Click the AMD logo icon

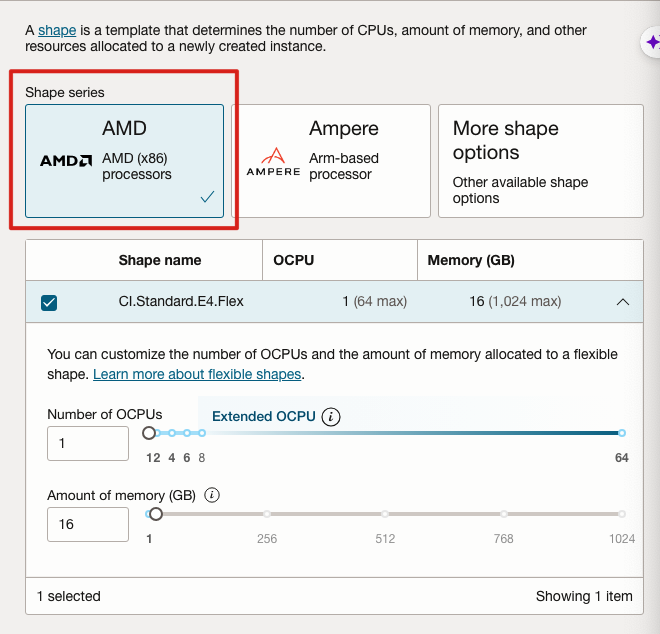pos(66,160)
